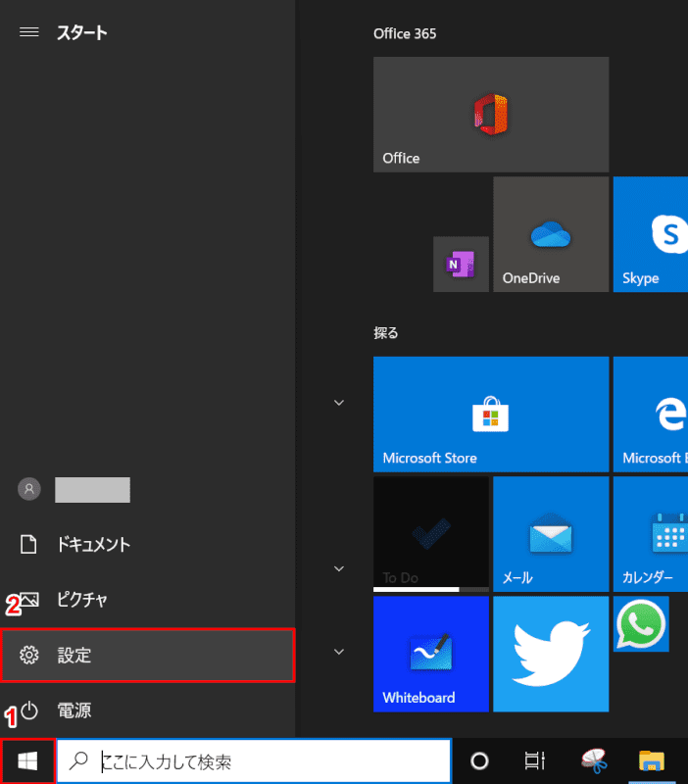Launch the Whiteboard tile
Screen dimensions: 688x784
431,654
